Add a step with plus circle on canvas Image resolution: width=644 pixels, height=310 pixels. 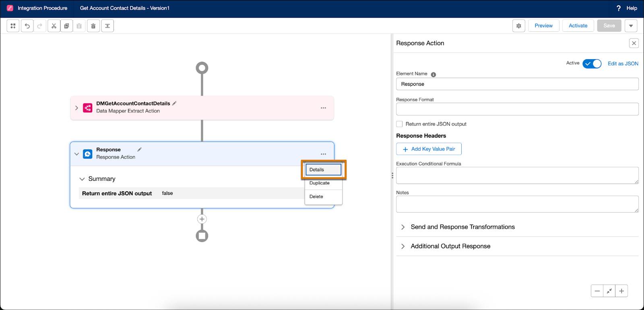[x=202, y=219]
